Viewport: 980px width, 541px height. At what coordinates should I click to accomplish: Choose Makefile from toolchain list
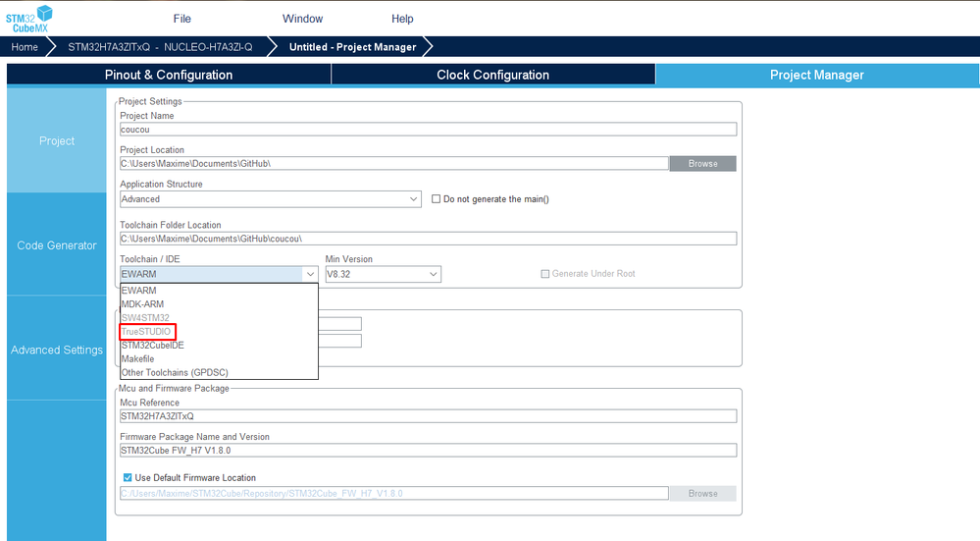click(x=220, y=359)
